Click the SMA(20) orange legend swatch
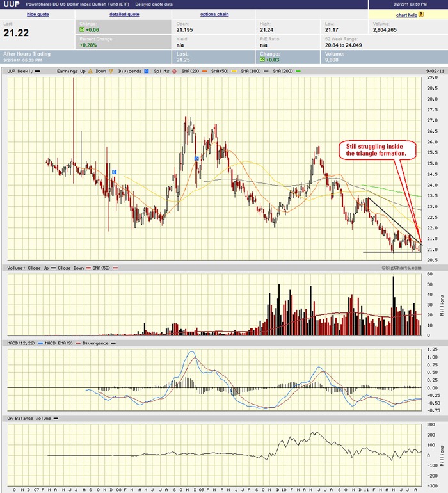The width and height of the screenshot is (448, 493). (204, 71)
